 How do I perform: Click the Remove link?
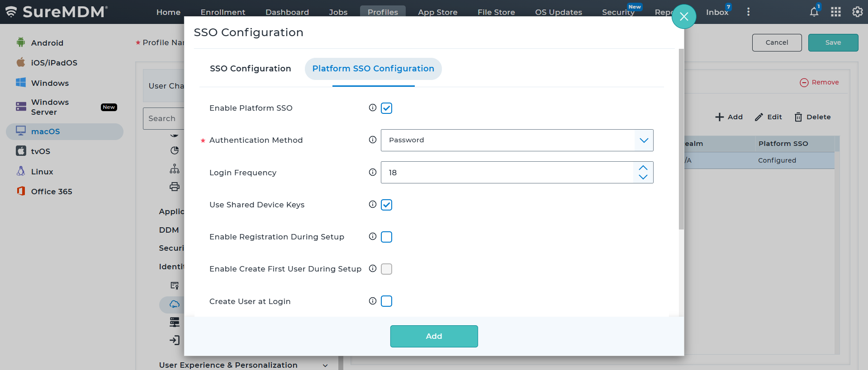pyautogui.click(x=819, y=82)
